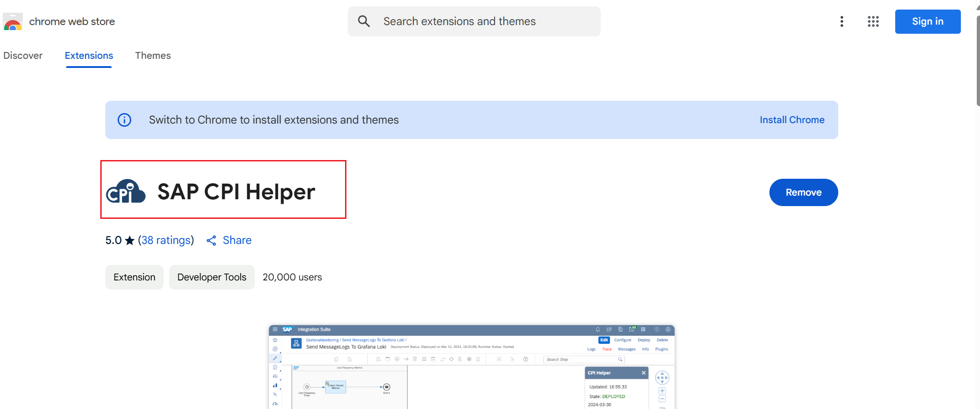The height and width of the screenshot is (409, 980).
Task: Click the Remove extension button
Action: coord(803,192)
